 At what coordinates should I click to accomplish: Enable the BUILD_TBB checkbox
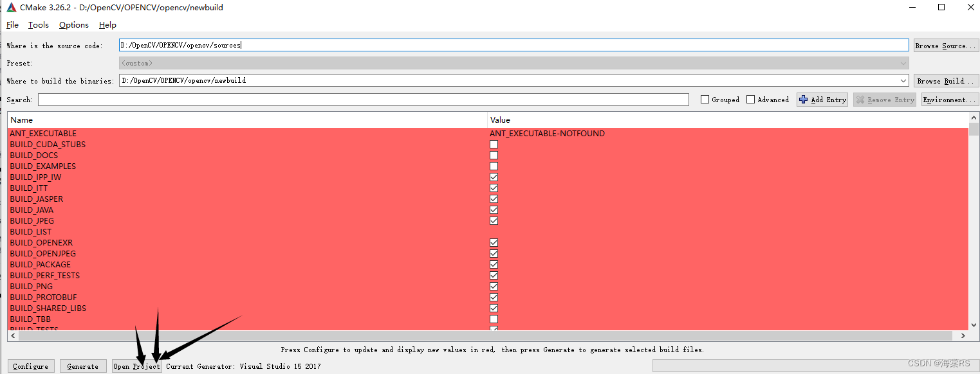(494, 319)
